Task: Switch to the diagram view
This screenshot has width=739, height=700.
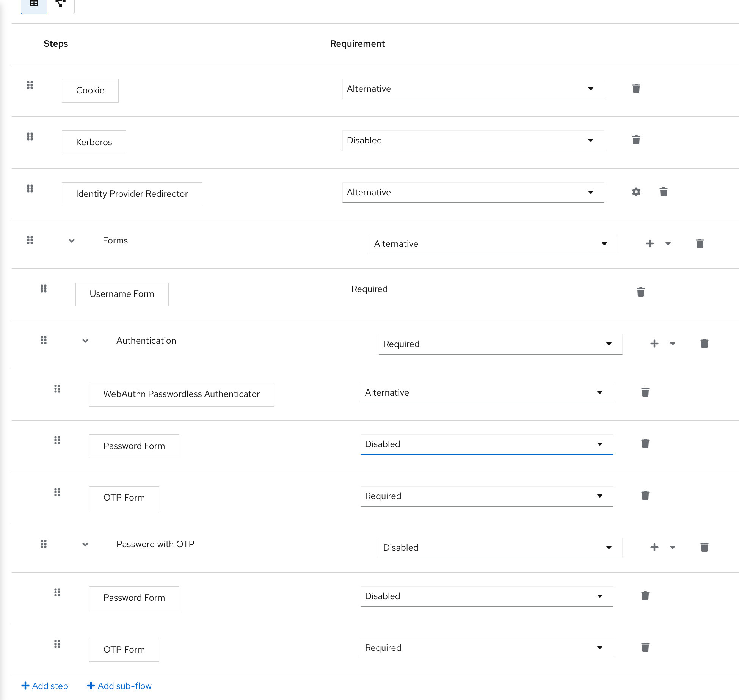Action: [x=61, y=4]
